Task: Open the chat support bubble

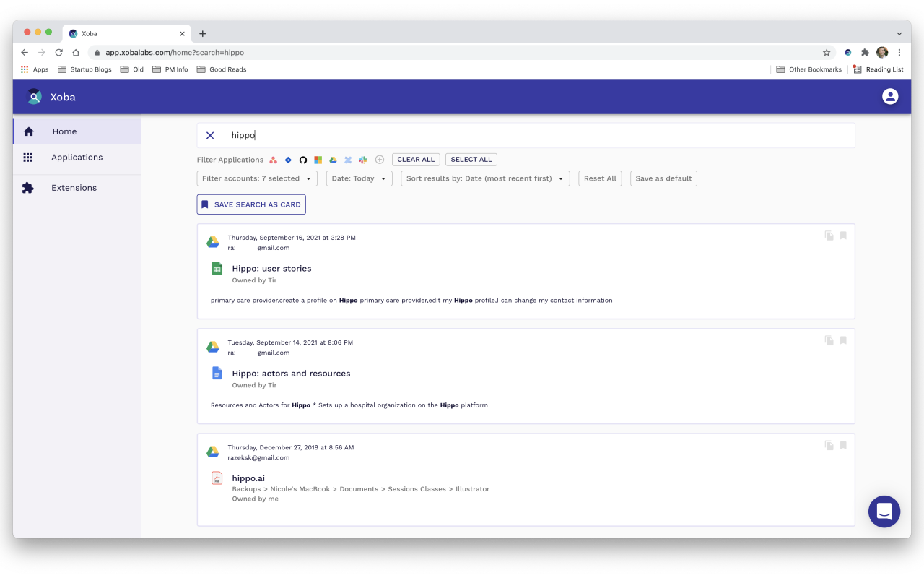Action: click(x=884, y=512)
